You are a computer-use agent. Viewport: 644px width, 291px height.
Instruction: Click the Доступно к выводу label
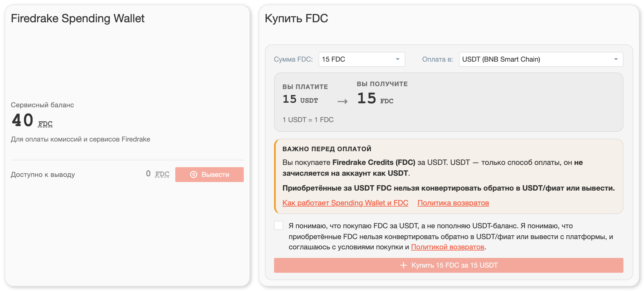[x=43, y=175]
